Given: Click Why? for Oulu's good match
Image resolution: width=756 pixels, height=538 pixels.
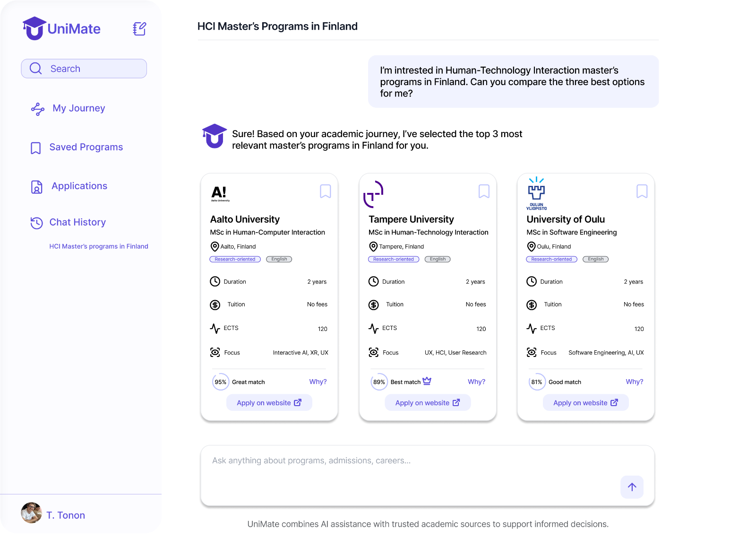Looking at the screenshot, I should (x=635, y=382).
